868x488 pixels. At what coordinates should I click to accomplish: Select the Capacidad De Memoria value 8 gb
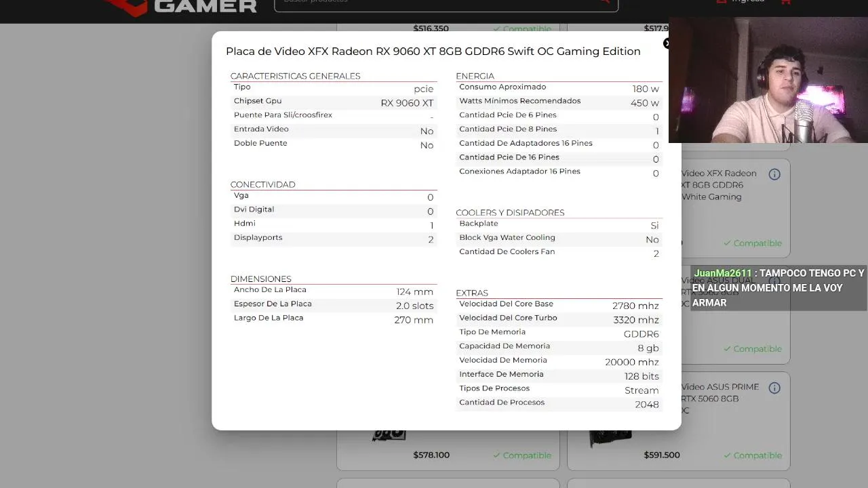point(648,348)
